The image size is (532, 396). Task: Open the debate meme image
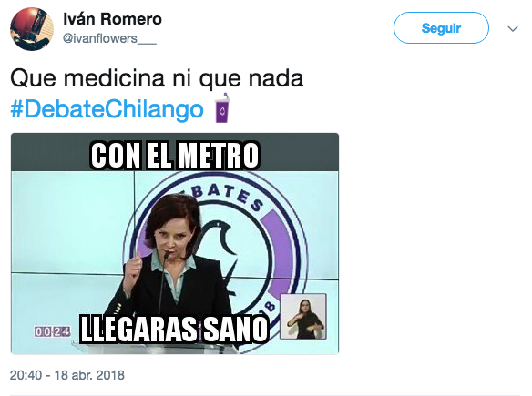point(175,243)
